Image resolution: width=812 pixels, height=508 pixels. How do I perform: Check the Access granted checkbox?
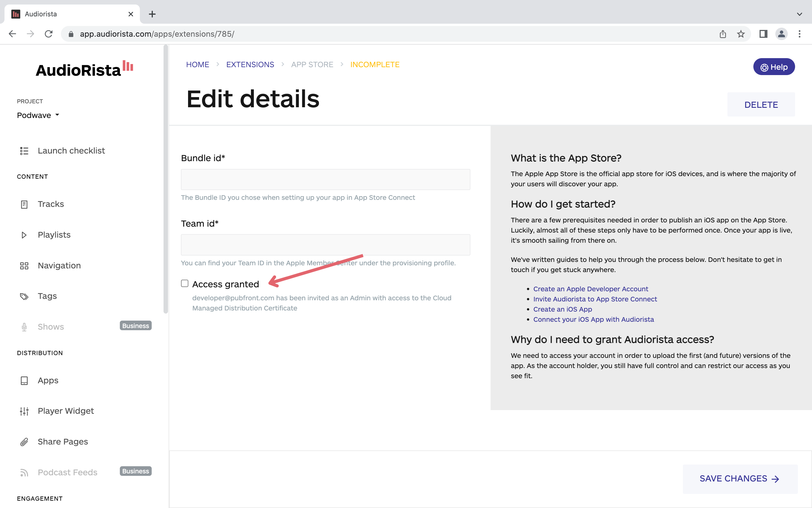185,284
